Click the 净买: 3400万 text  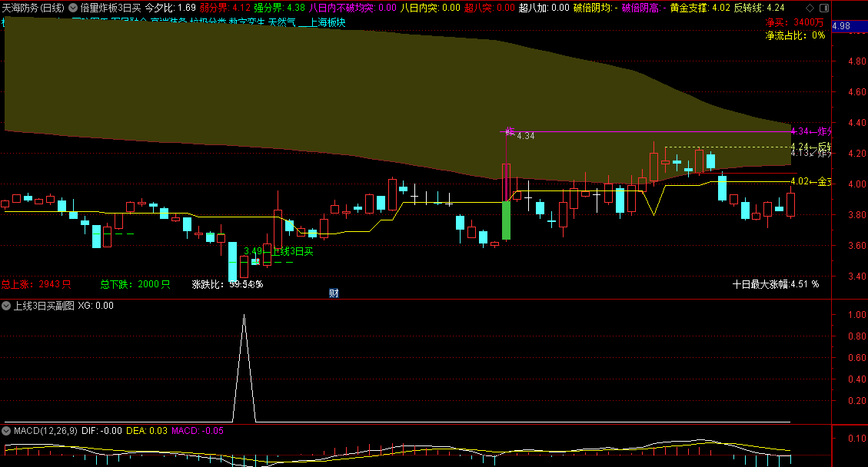[794, 22]
